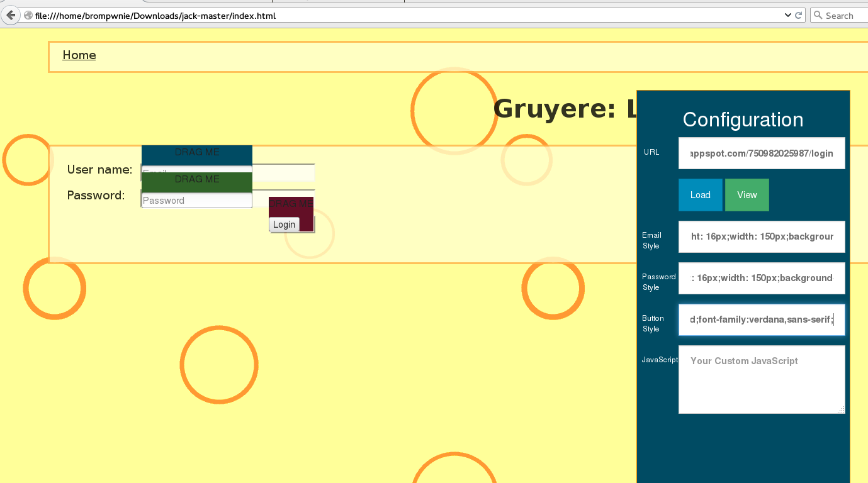Click the browser back arrow button
This screenshot has height=483, width=868.
[11, 15]
